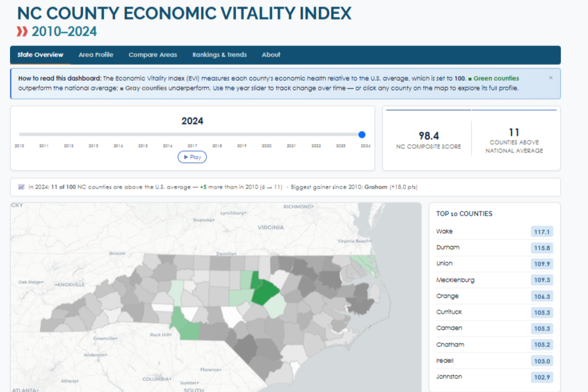Click the NC Composite Score card
This screenshot has width=588, height=392.
(x=428, y=140)
